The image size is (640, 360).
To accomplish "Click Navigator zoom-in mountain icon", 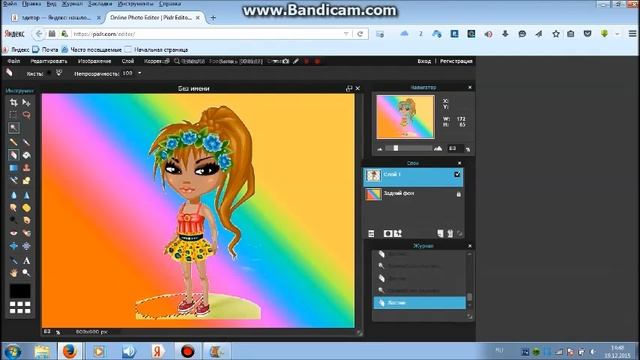I will pos(438,149).
